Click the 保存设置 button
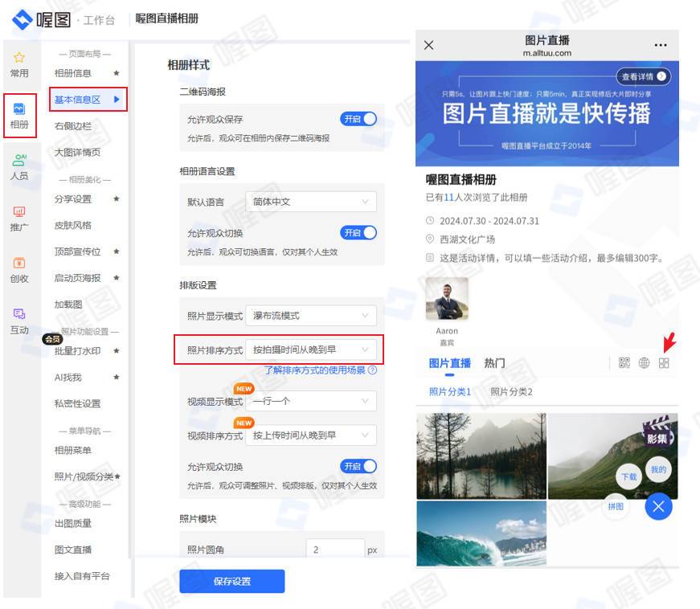The image size is (700, 609). click(x=232, y=582)
